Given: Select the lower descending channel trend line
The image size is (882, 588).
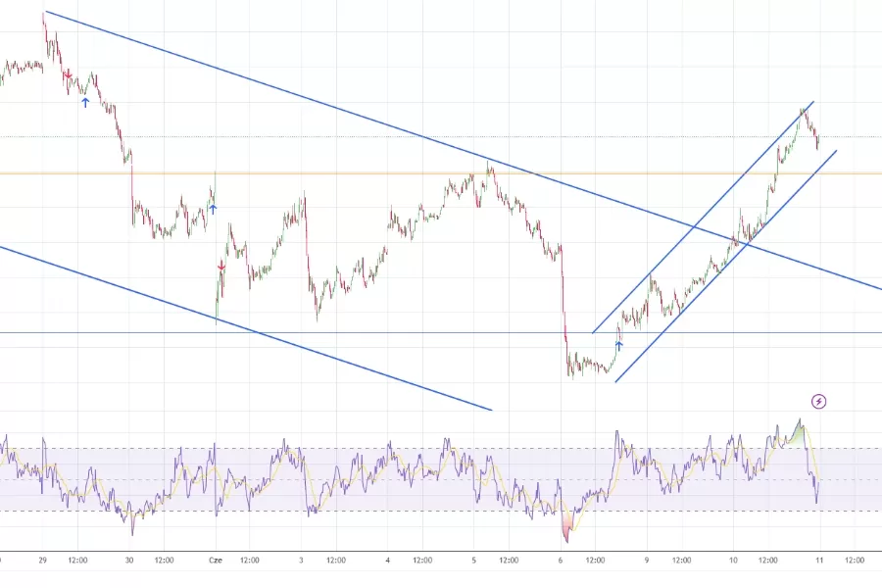Looking at the screenshot, I should pyautogui.click(x=246, y=328).
